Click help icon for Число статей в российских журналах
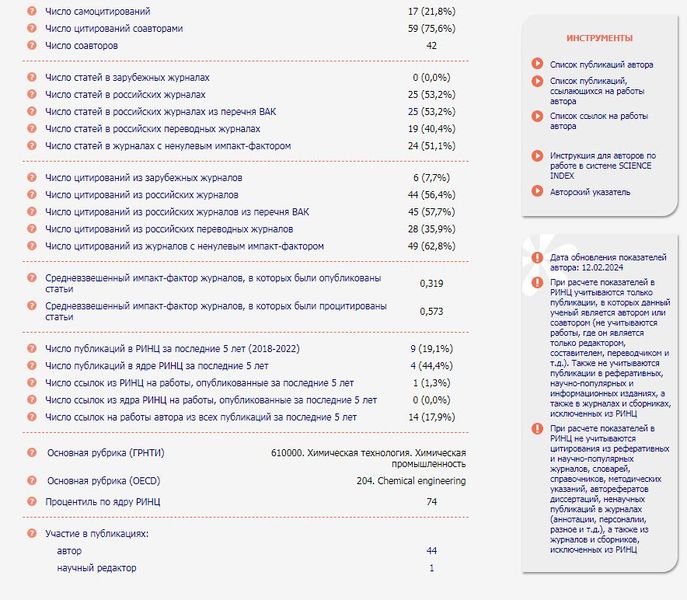The image size is (687, 600). point(32,94)
